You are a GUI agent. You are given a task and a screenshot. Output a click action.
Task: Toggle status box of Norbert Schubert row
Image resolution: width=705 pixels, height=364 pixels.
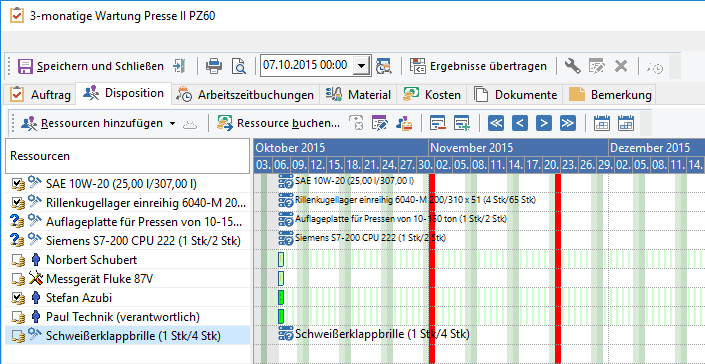click(x=18, y=260)
